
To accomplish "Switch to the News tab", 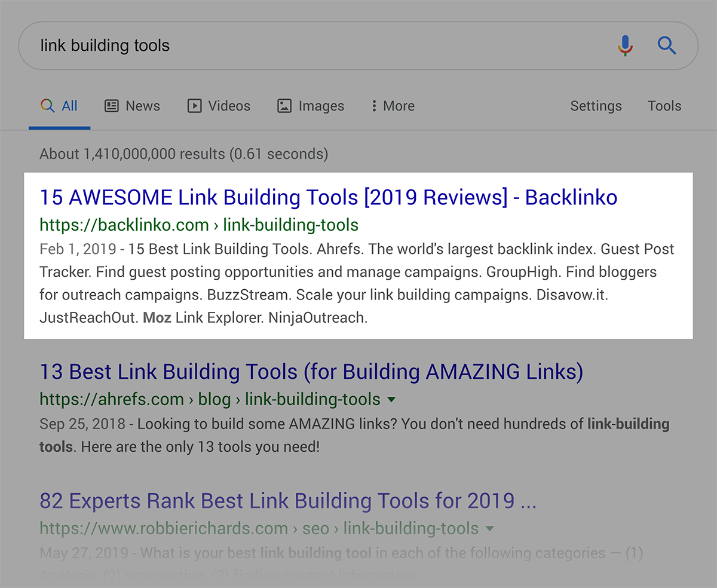I will (132, 106).
